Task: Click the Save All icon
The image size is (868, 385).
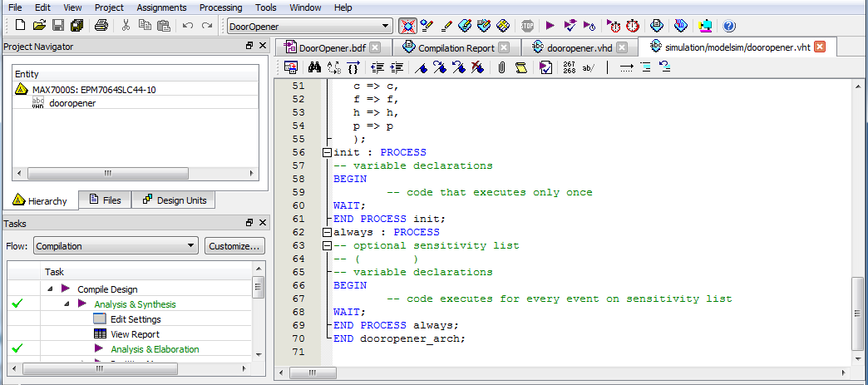Action: pyautogui.click(x=76, y=26)
